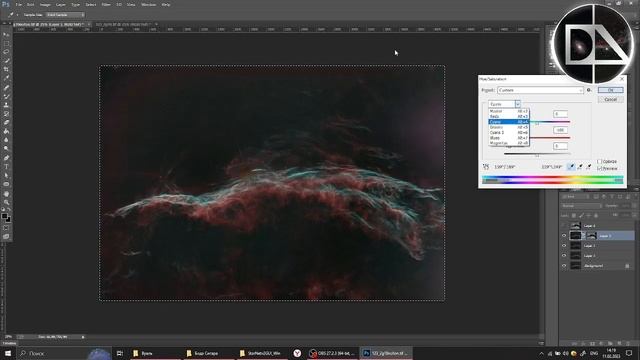Image resolution: width=640 pixels, height=360 pixels.
Task: Select the Dodge tool
Action: (6, 149)
